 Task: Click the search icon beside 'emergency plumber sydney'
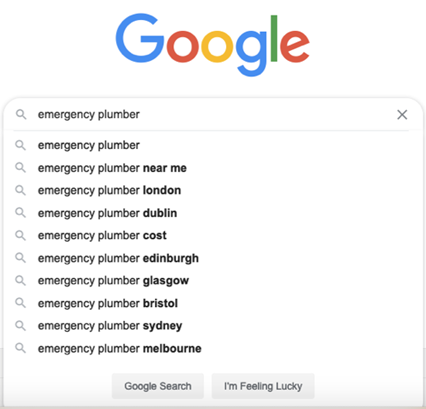[x=20, y=325]
